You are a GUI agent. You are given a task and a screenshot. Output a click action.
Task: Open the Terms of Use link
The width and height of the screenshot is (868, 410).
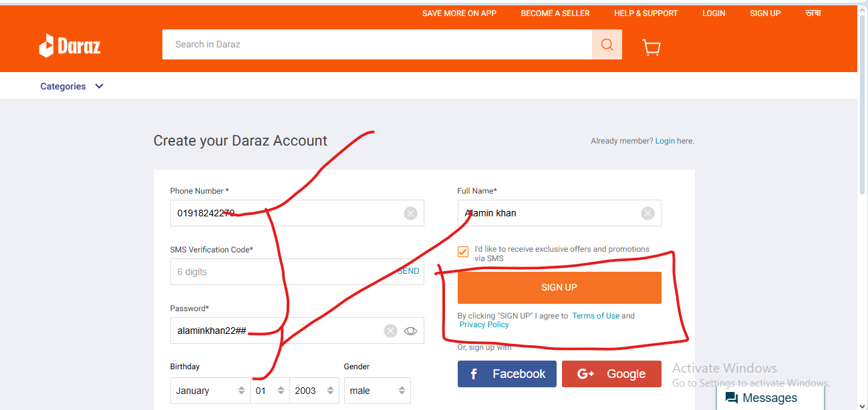point(596,316)
